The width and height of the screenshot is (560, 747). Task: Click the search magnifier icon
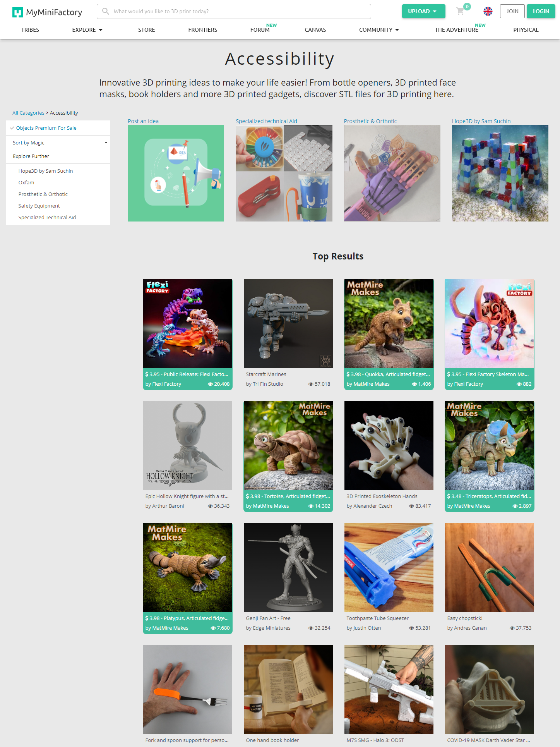[x=105, y=11]
